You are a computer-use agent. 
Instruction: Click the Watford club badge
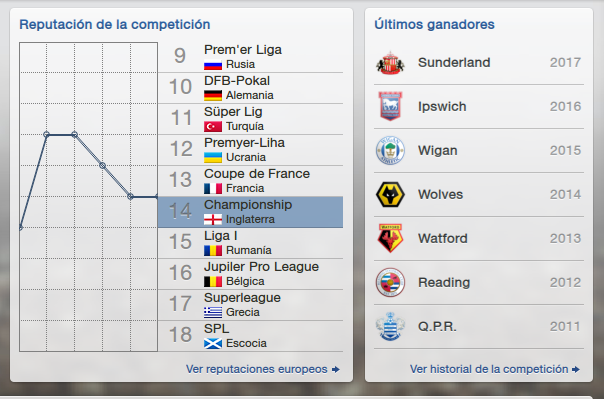(x=390, y=238)
